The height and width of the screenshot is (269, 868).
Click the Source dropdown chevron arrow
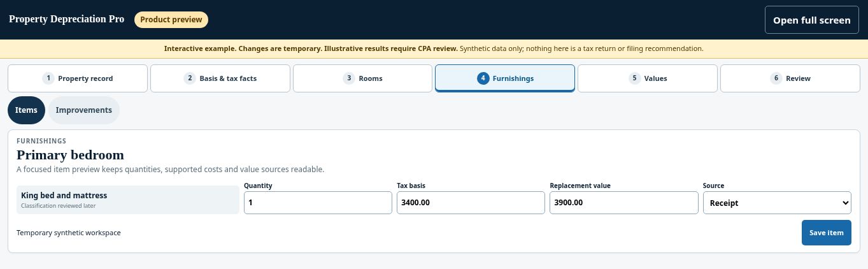click(845, 203)
